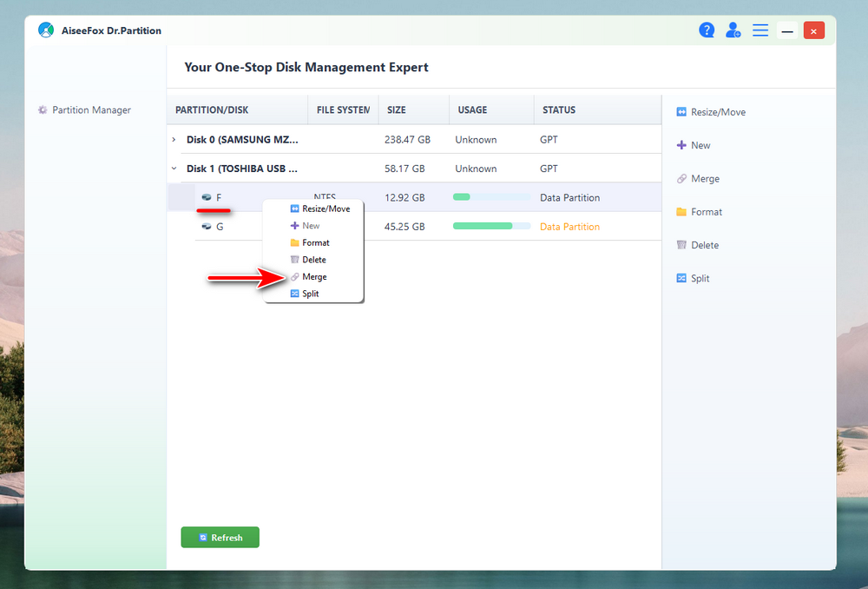Minimize the Dr.Partition window
Screen dimensions: 868x589
(x=787, y=31)
